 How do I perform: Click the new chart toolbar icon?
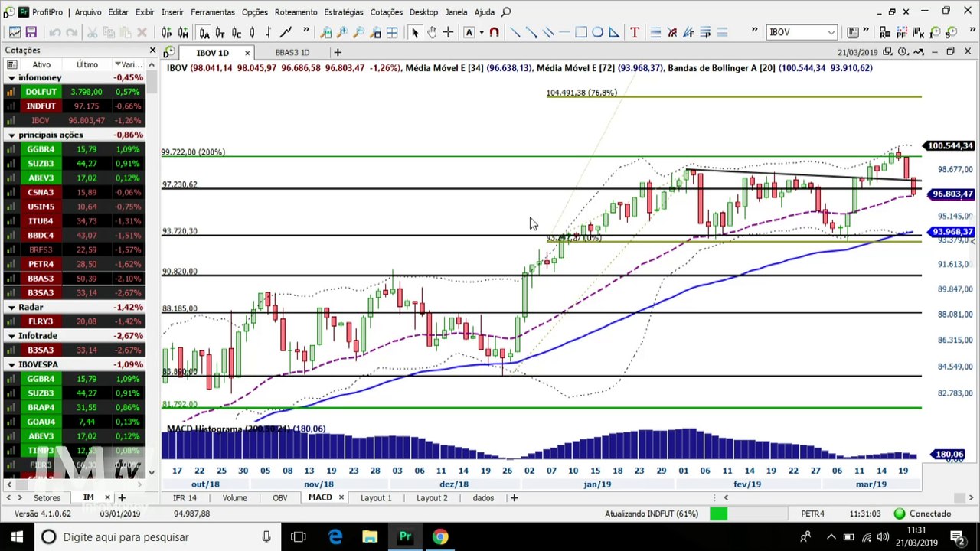(15, 32)
